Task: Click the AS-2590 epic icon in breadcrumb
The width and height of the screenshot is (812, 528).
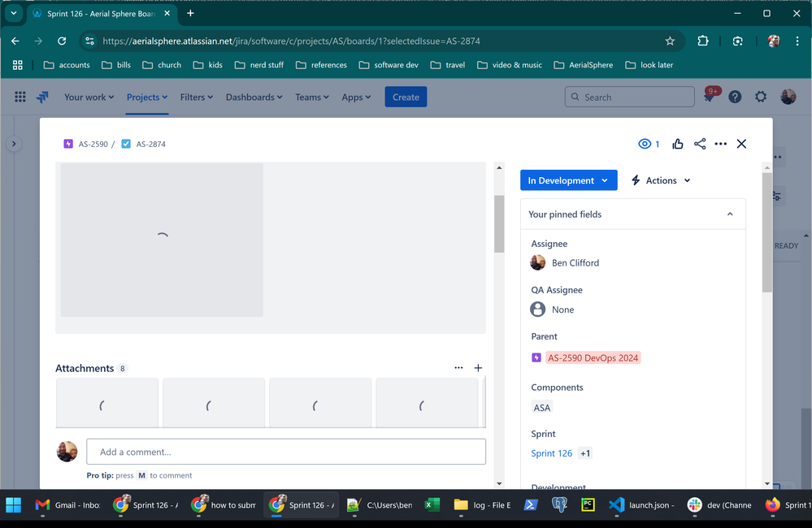Action: pyautogui.click(x=67, y=144)
